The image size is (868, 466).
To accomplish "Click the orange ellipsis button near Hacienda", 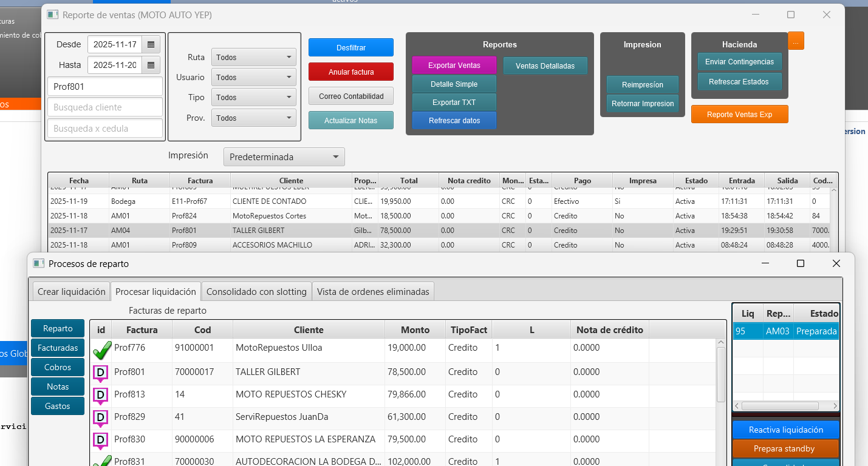I will (x=796, y=41).
